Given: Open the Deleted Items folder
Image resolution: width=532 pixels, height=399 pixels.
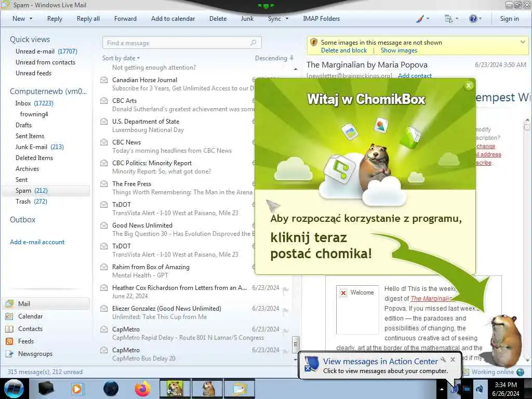Looking at the screenshot, I should coord(34,158).
